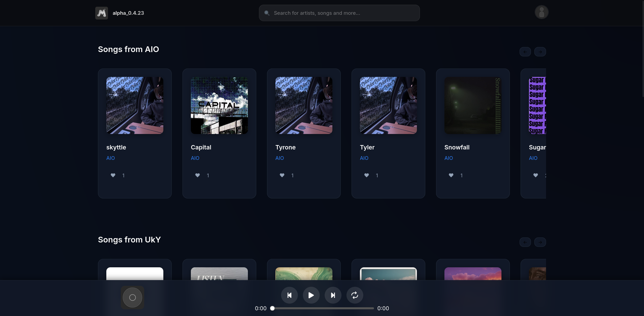Like the Snowfall song heart

point(451,175)
